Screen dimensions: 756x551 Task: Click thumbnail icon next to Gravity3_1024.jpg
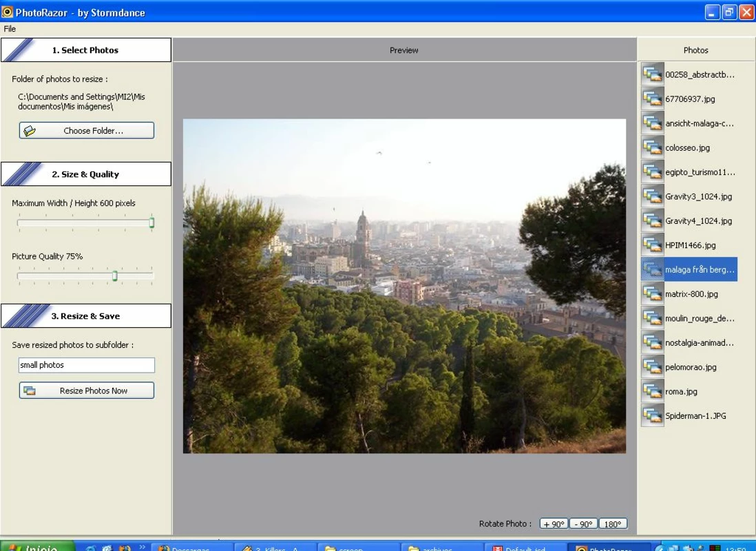click(x=652, y=196)
